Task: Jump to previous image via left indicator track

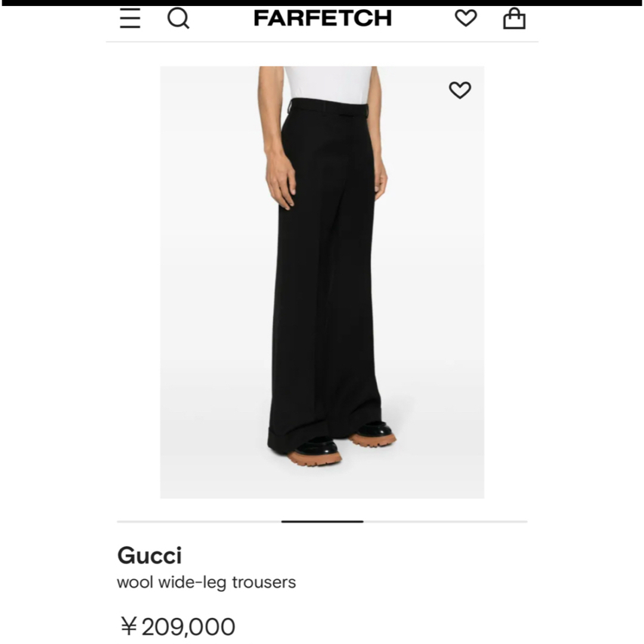Action: click(199, 522)
